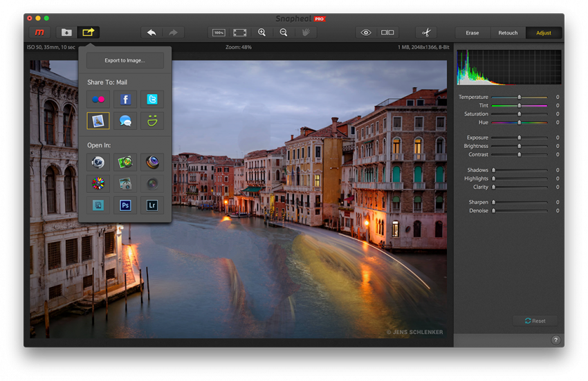
Task: Click the undo arrow
Action: (x=151, y=32)
